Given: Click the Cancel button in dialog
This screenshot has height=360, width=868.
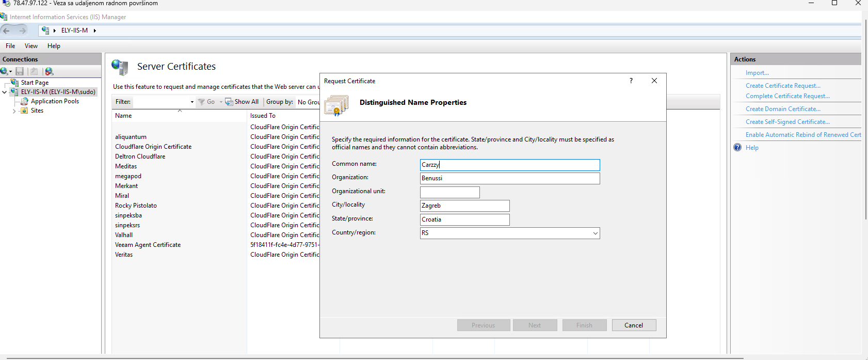Looking at the screenshot, I should click(634, 325).
